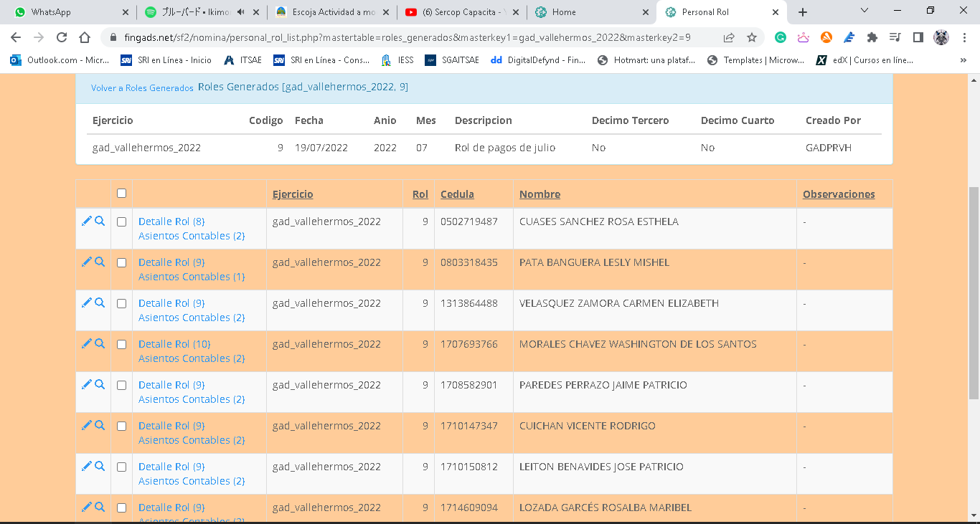Expand the hidden bookmarks overflow chevron
Viewport: 980px width, 524px height.
coord(963,60)
